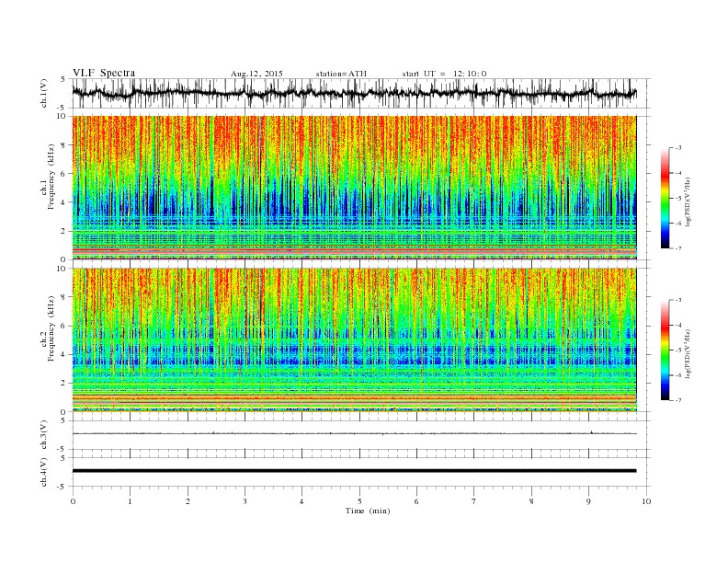Viewport: 728px width, 563px height.
Task: Click the ch.1 frequency axis "4" tick label
Action: click(x=64, y=202)
